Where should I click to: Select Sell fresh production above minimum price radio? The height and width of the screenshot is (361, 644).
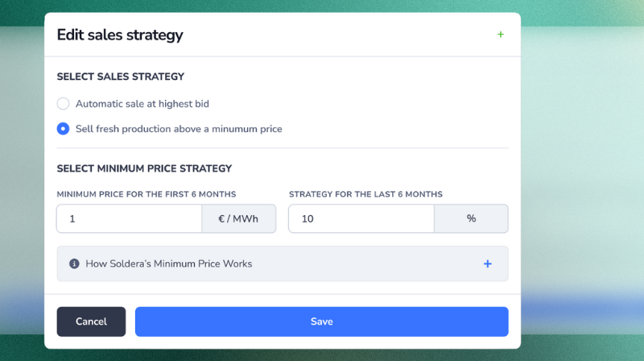point(63,129)
